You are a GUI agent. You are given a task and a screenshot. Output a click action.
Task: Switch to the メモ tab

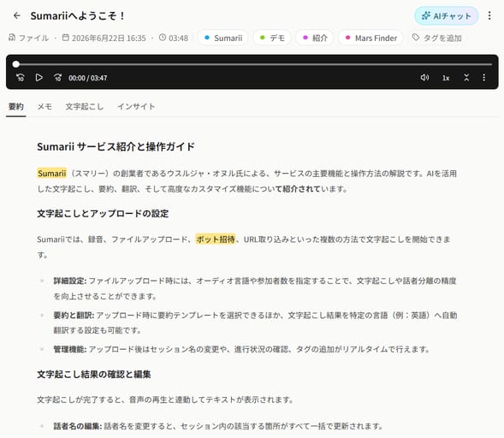[x=44, y=106]
